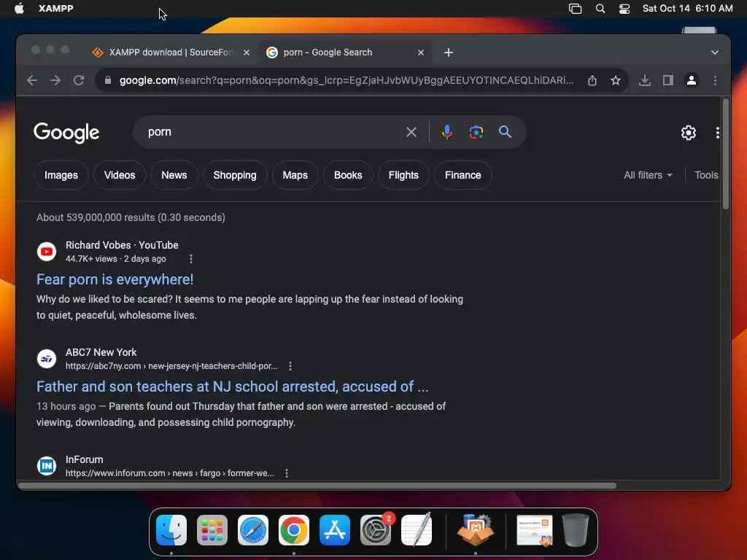Select the Google Search tab
Viewport: 747px width, 560px height.
click(x=345, y=52)
